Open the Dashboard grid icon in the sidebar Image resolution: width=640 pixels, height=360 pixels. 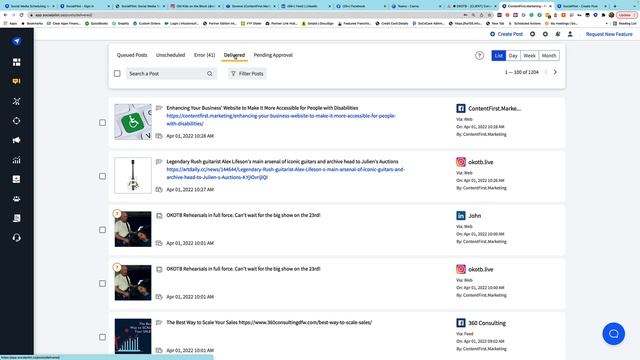[17, 62]
